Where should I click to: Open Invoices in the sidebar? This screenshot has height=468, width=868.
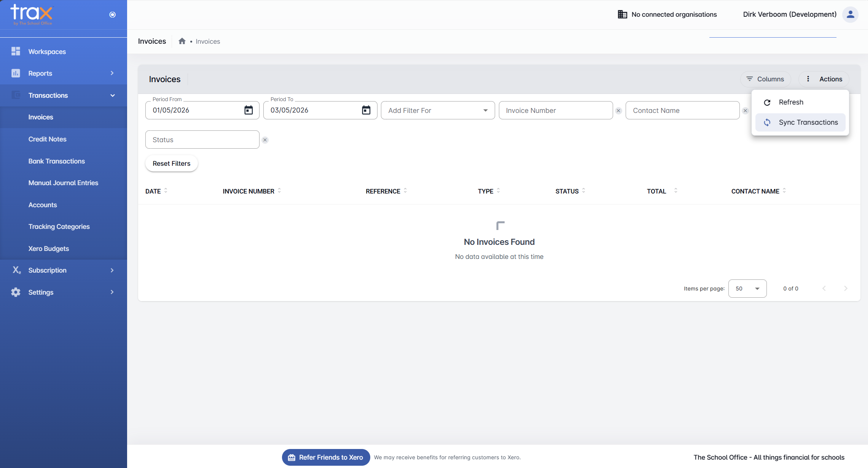[64, 117]
